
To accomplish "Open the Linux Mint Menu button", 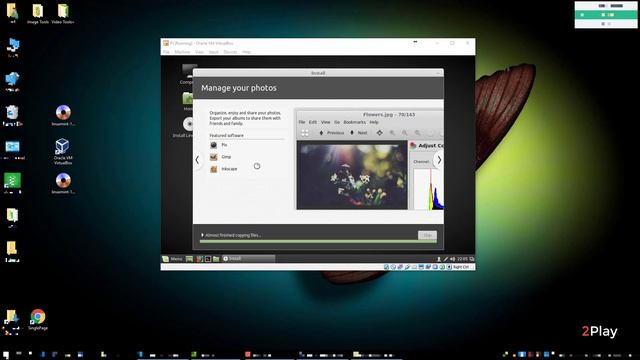I will pyautogui.click(x=172, y=259).
